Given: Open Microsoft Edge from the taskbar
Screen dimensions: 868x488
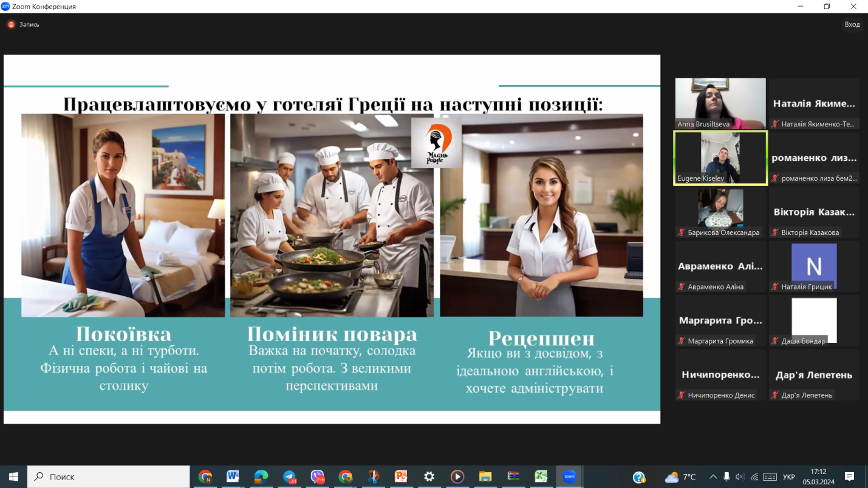Looking at the screenshot, I should point(261,477).
